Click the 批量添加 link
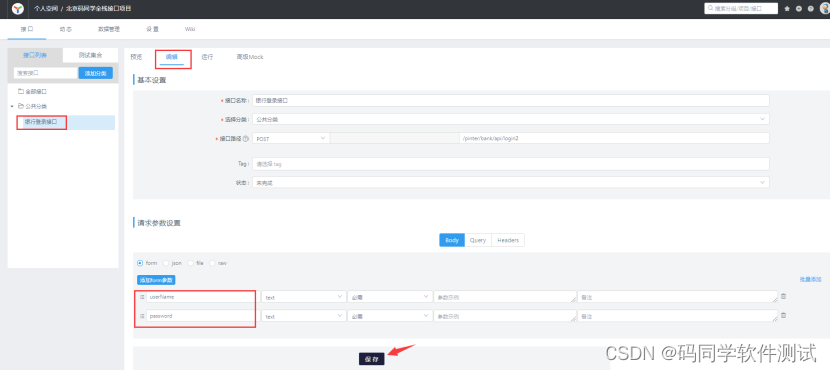 click(810, 280)
